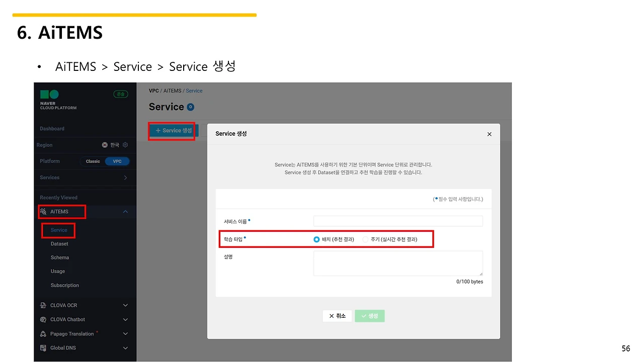Click the green 생성 button
Viewport: 644px width, 362px height.
[370, 316]
